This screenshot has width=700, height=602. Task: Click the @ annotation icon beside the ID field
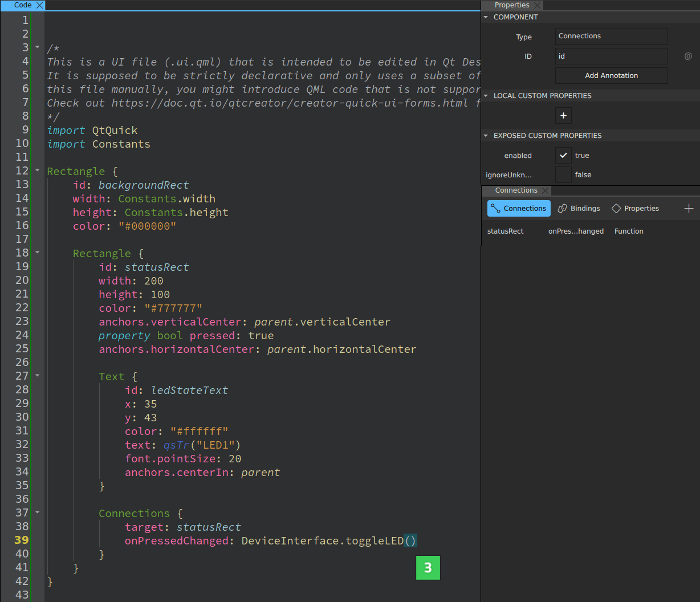tap(688, 56)
